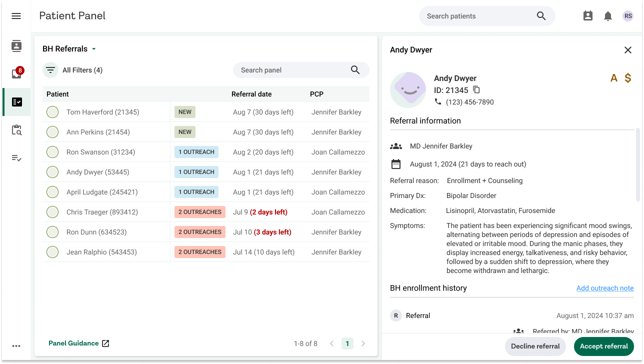Select Andy Dwyer row circle
Image resolution: width=644 pixels, height=364 pixels.
point(52,172)
